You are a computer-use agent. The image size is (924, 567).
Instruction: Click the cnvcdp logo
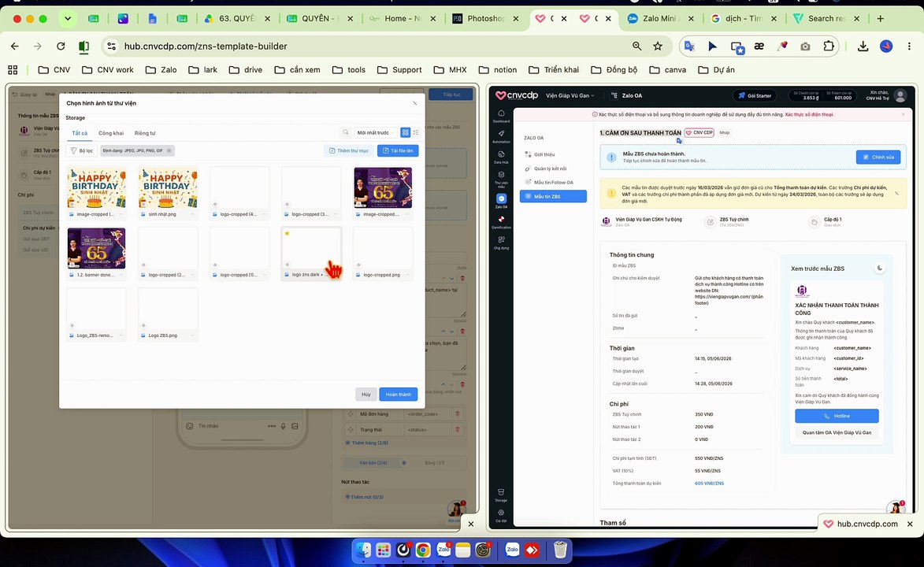[x=516, y=95]
